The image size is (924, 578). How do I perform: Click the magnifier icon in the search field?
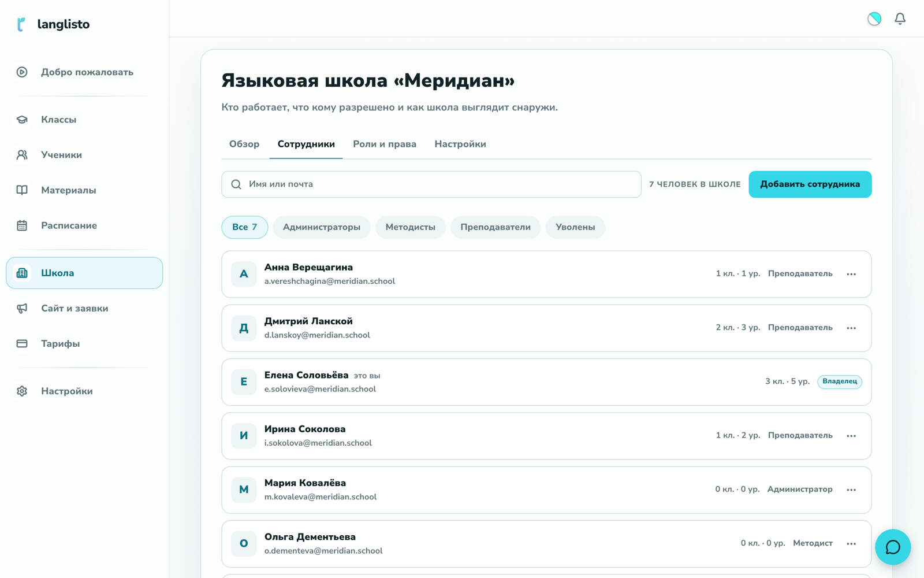[x=236, y=184]
